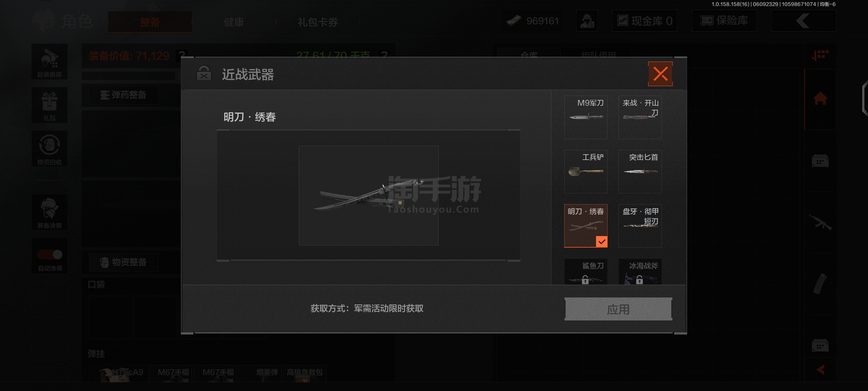Choose the 工兵铲 shovel weapon

[586, 171]
